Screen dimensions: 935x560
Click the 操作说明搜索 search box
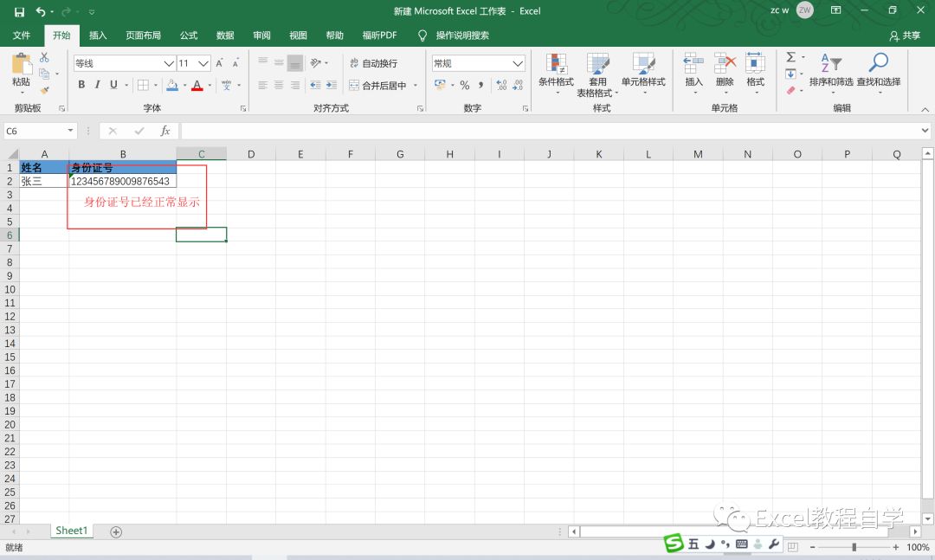462,35
